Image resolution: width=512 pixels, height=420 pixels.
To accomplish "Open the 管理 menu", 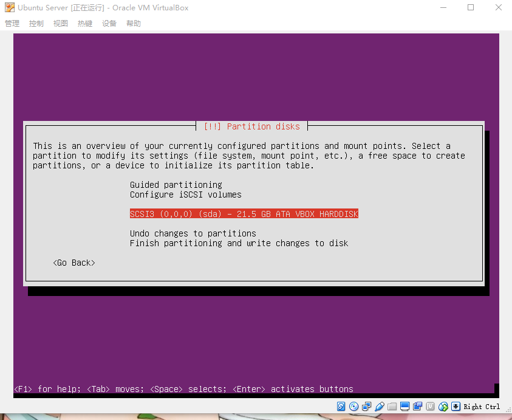I will [x=12, y=24].
